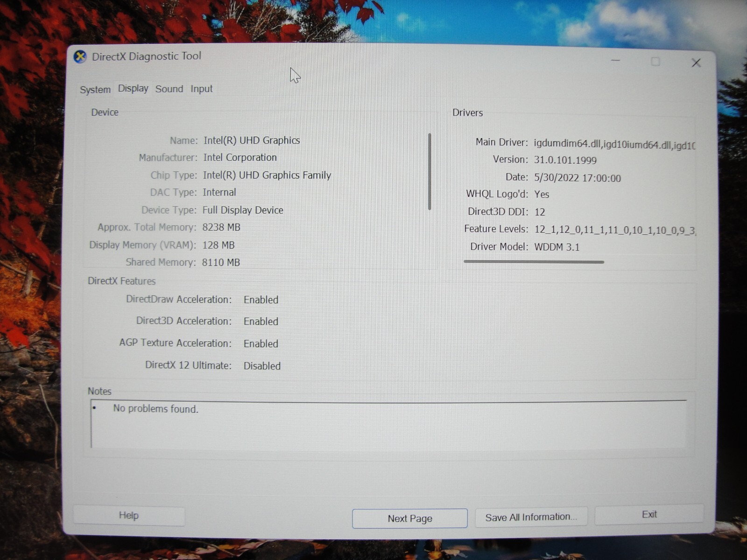Click the Device panel vertical scrollbar

(x=430, y=172)
